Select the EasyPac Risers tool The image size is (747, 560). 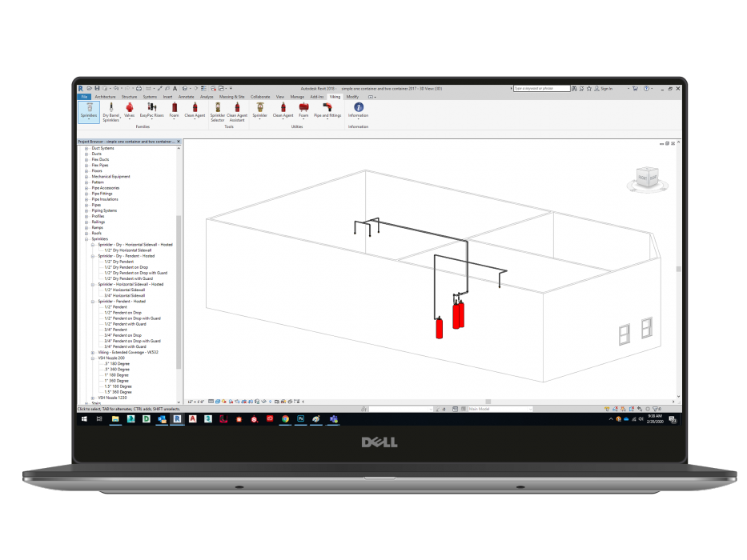click(x=151, y=110)
